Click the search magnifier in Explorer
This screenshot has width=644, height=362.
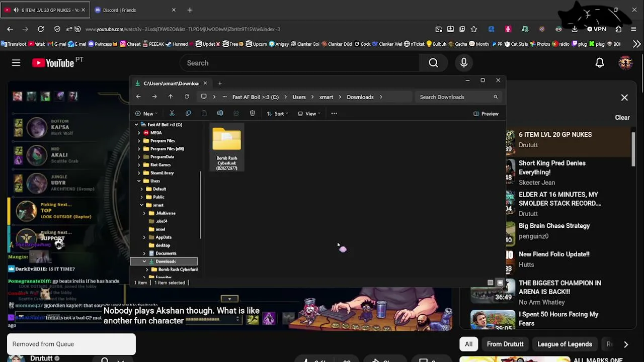click(x=496, y=97)
